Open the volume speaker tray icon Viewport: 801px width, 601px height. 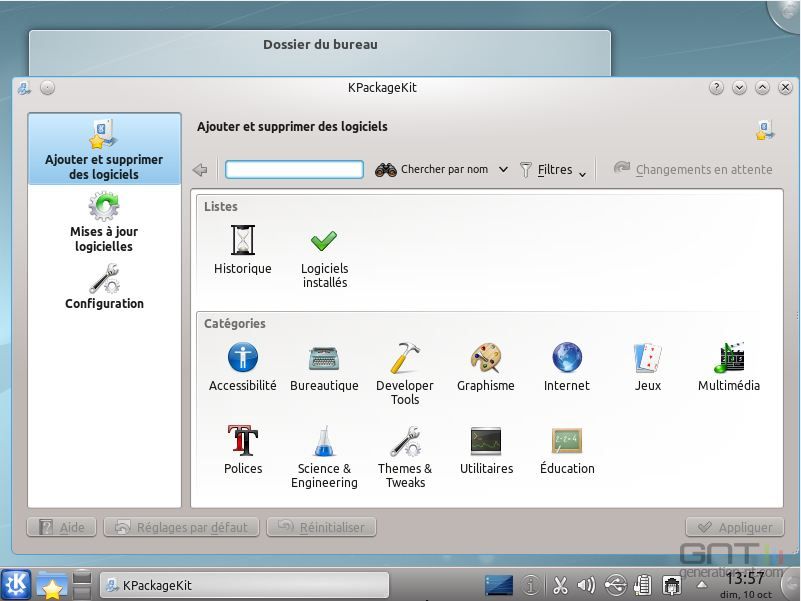(586, 585)
